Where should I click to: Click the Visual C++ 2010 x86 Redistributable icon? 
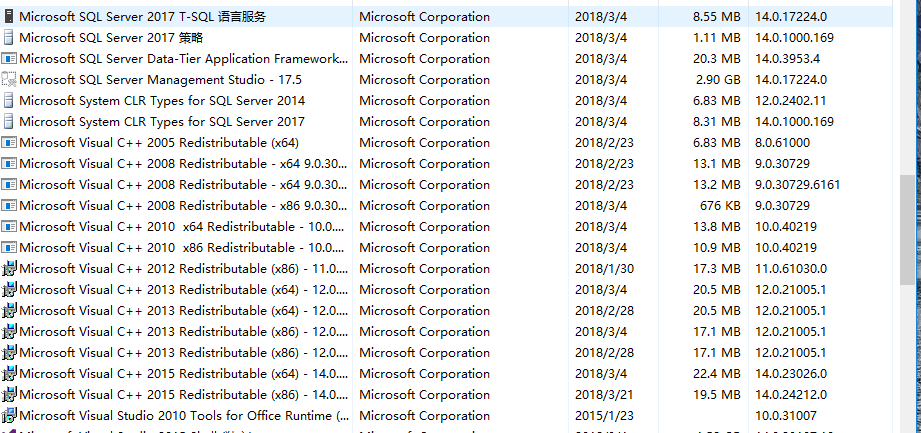9,248
